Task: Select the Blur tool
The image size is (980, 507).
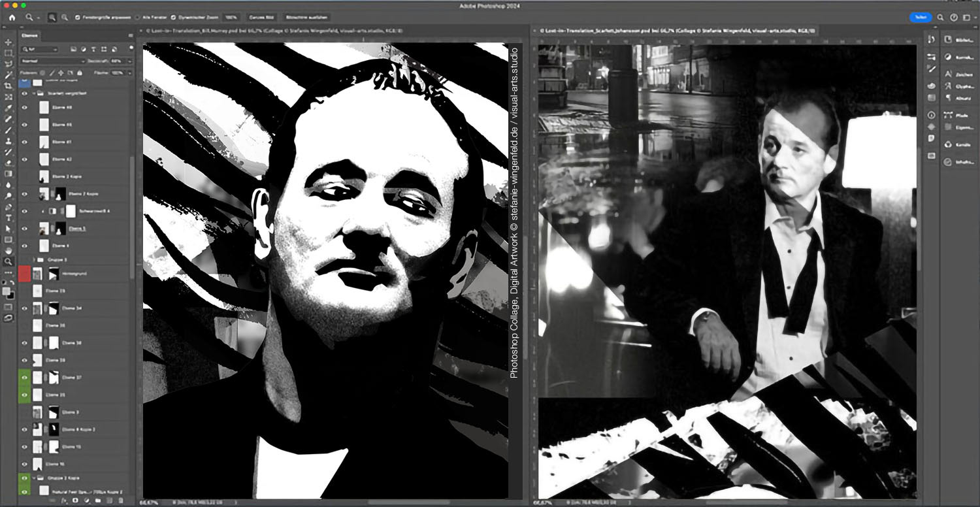Action: click(x=8, y=185)
